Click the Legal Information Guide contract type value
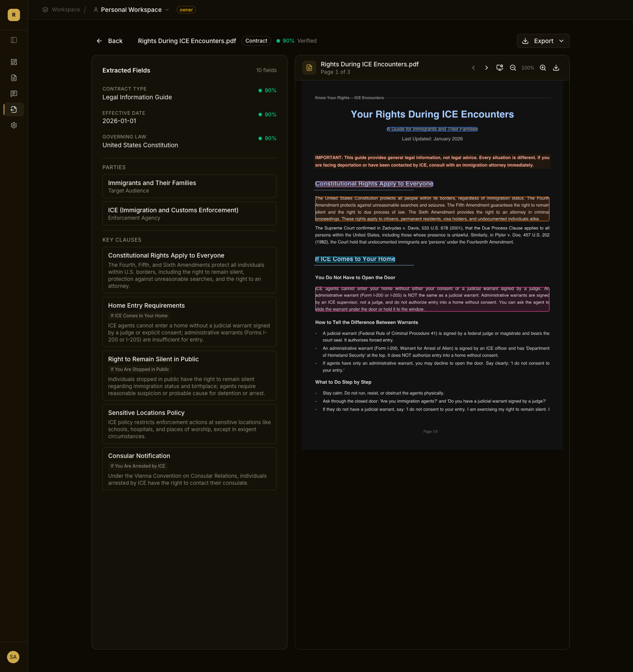 pos(137,97)
